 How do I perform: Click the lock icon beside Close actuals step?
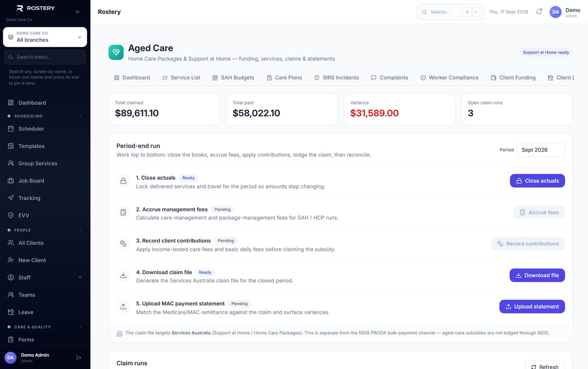pyautogui.click(x=123, y=181)
